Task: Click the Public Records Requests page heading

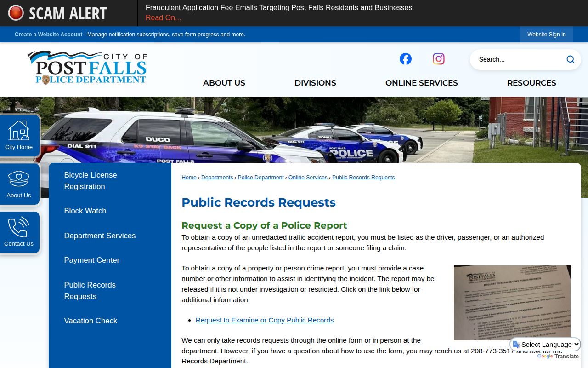Action: [x=259, y=202]
